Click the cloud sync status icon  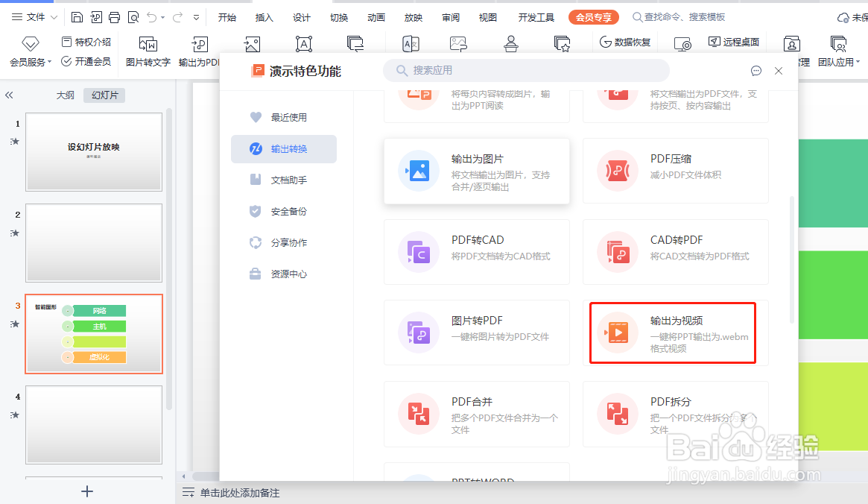[x=843, y=18]
